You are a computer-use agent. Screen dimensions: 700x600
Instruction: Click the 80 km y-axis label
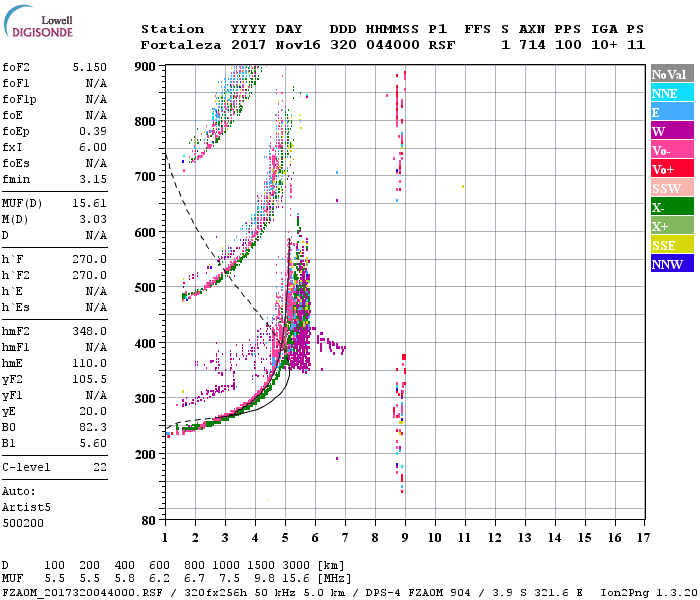pyautogui.click(x=149, y=521)
